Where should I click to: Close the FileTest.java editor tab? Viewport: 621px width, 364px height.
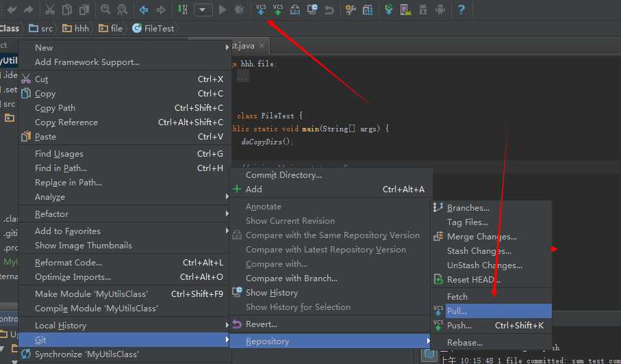(x=262, y=46)
